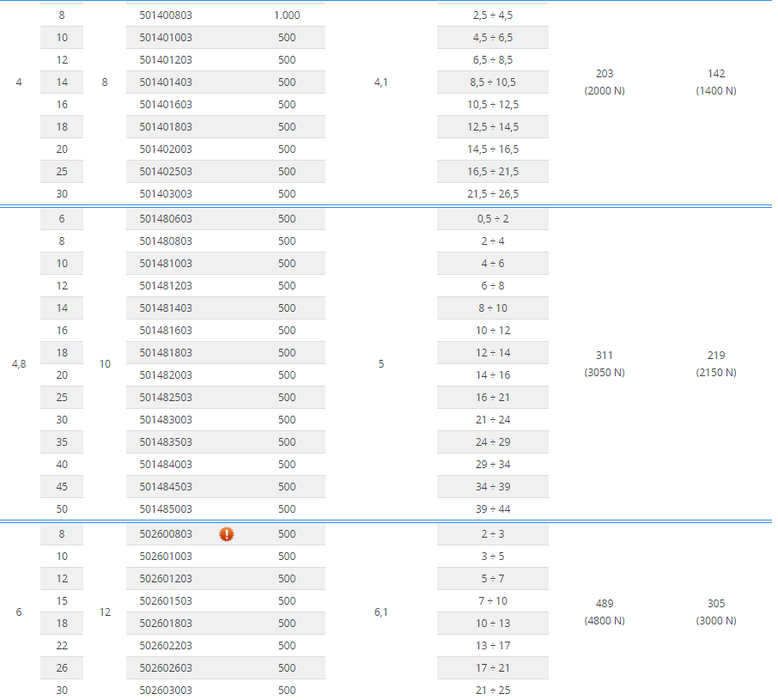Click product code 501481803
Viewport: 778px width, 700px height.
[166, 353]
